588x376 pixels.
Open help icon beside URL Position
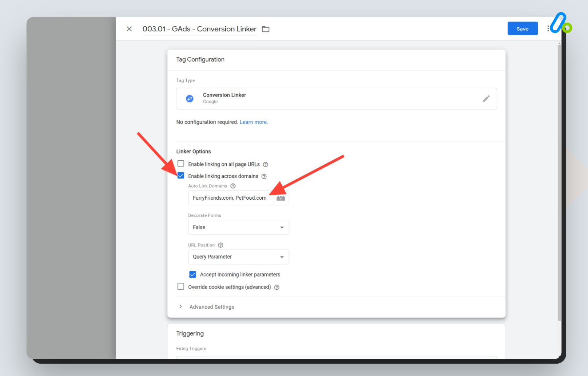(x=220, y=245)
